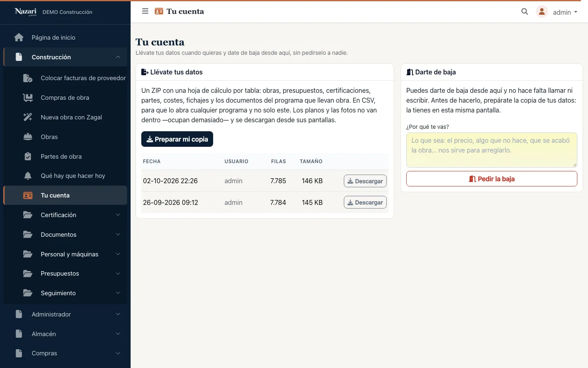Viewport: 588px width, 368px height.
Task: Open the admin account dropdown
Action: pyautogui.click(x=565, y=12)
